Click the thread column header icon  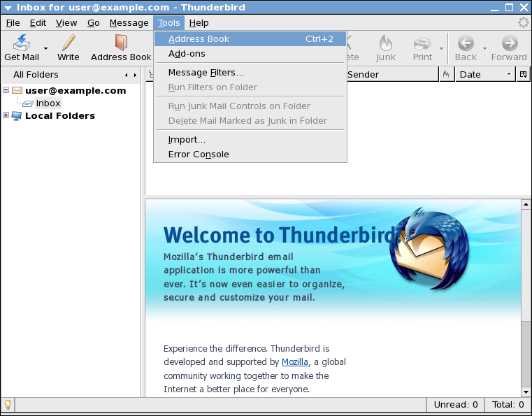tap(150, 74)
